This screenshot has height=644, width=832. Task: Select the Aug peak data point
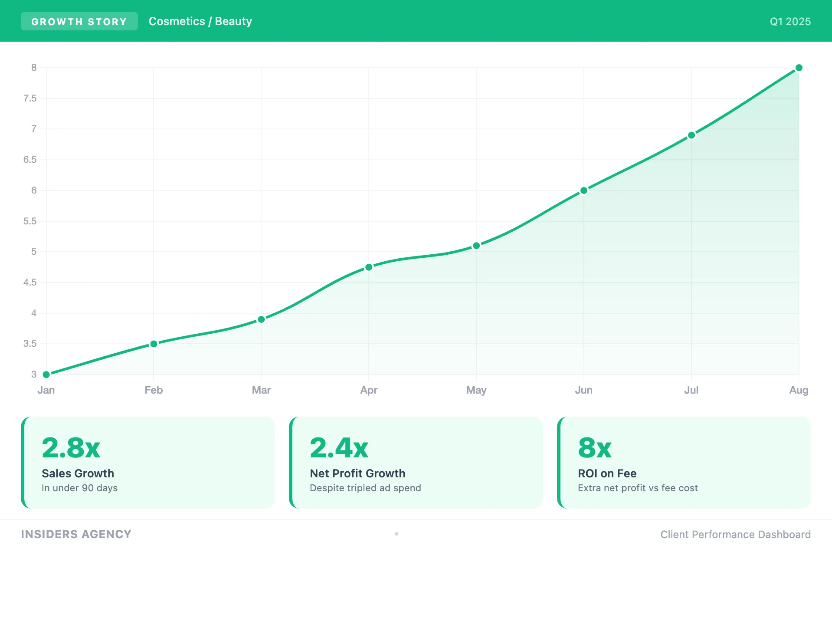pos(799,68)
